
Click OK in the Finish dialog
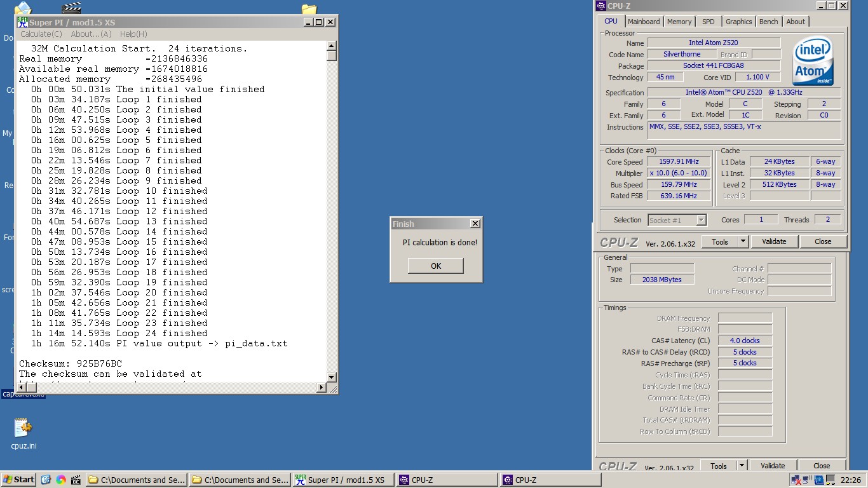(x=436, y=266)
